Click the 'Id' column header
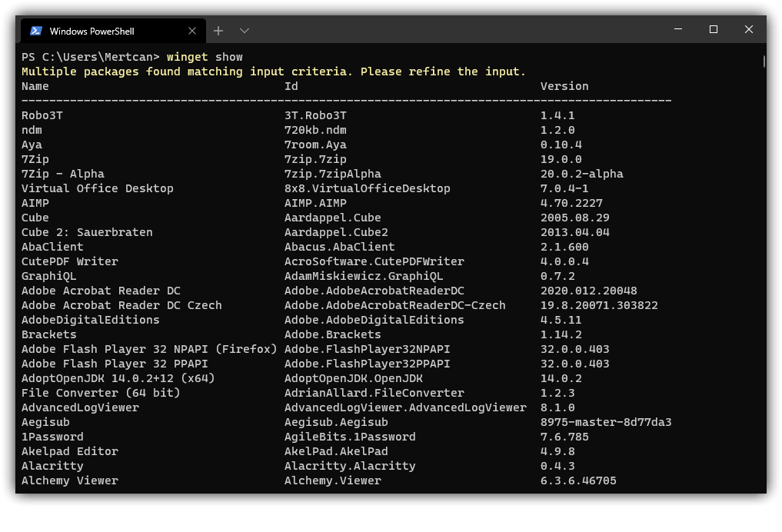This screenshot has height=532, width=782. click(291, 86)
